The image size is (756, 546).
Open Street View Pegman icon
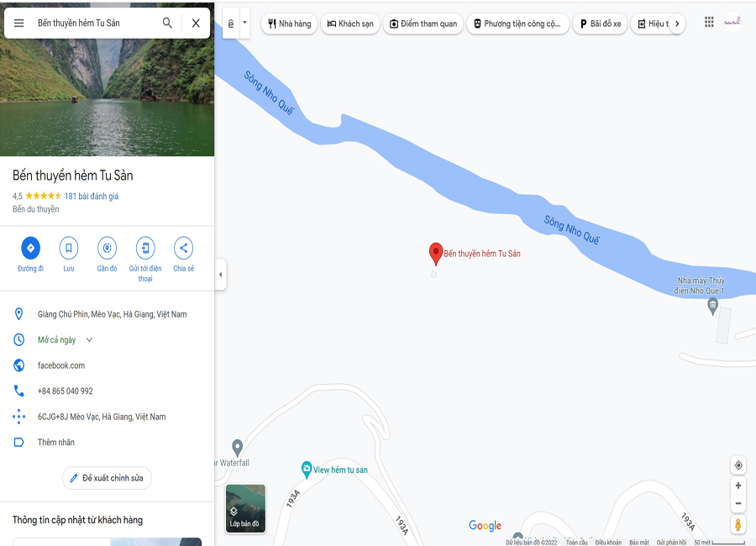(x=738, y=525)
